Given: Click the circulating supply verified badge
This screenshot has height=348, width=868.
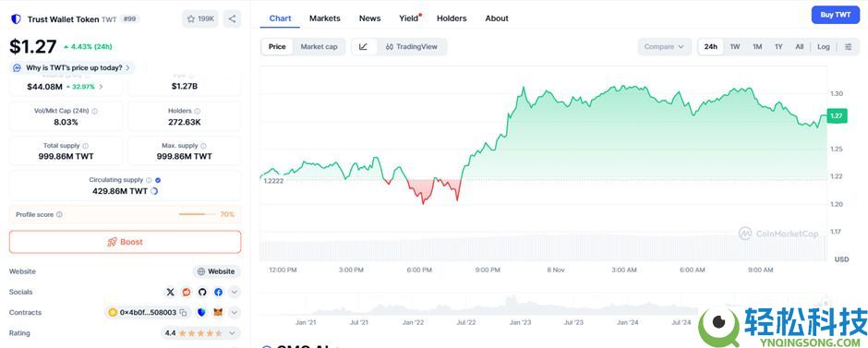Looking at the screenshot, I should click(x=158, y=180).
